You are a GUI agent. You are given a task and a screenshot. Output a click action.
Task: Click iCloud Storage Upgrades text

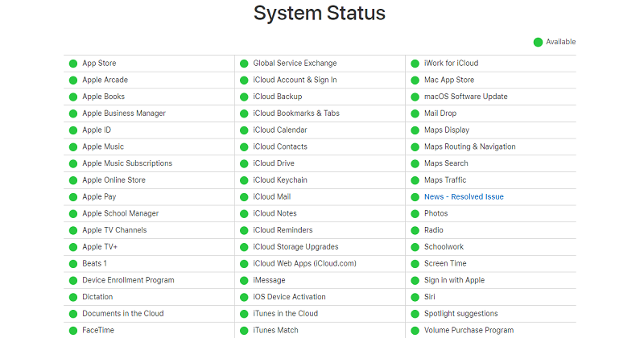coord(295,247)
